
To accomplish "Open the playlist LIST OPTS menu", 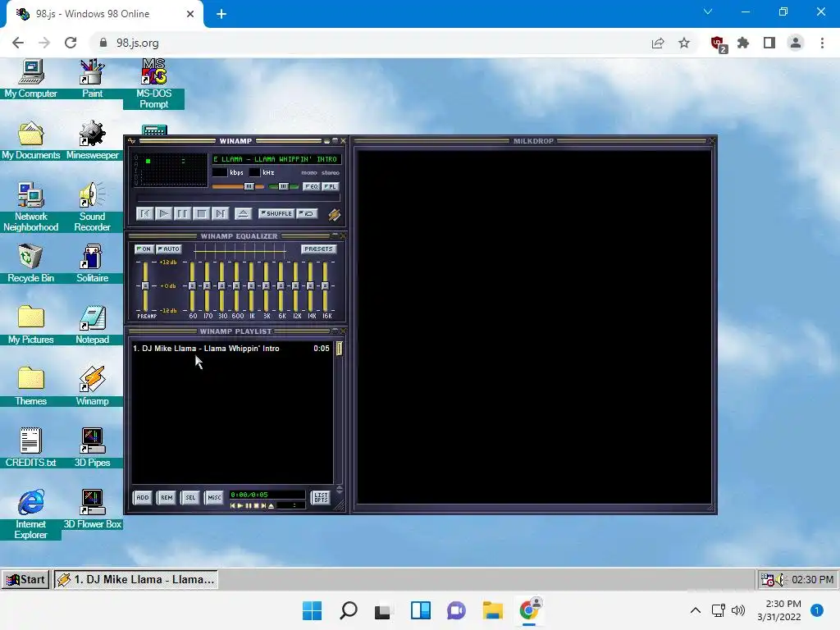I will tap(321, 498).
